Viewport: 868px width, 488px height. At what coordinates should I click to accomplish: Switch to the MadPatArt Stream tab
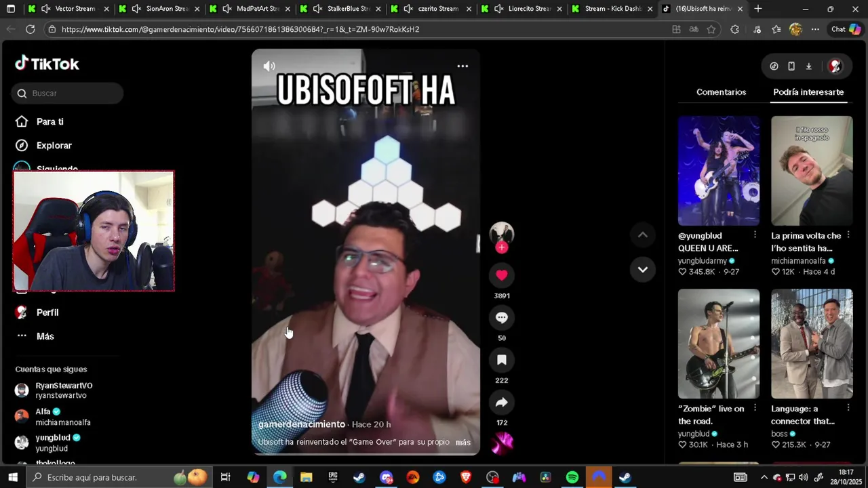coord(250,9)
